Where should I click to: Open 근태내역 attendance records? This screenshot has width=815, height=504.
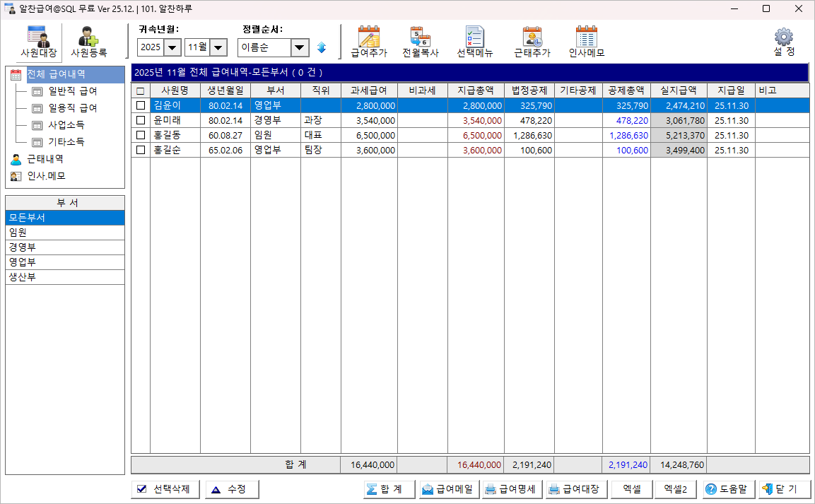45,159
